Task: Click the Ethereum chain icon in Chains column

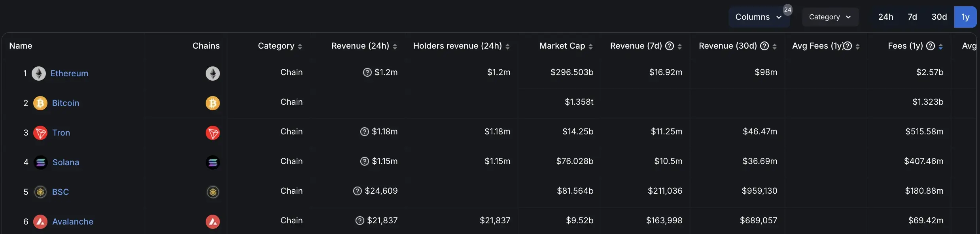Action: point(213,74)
